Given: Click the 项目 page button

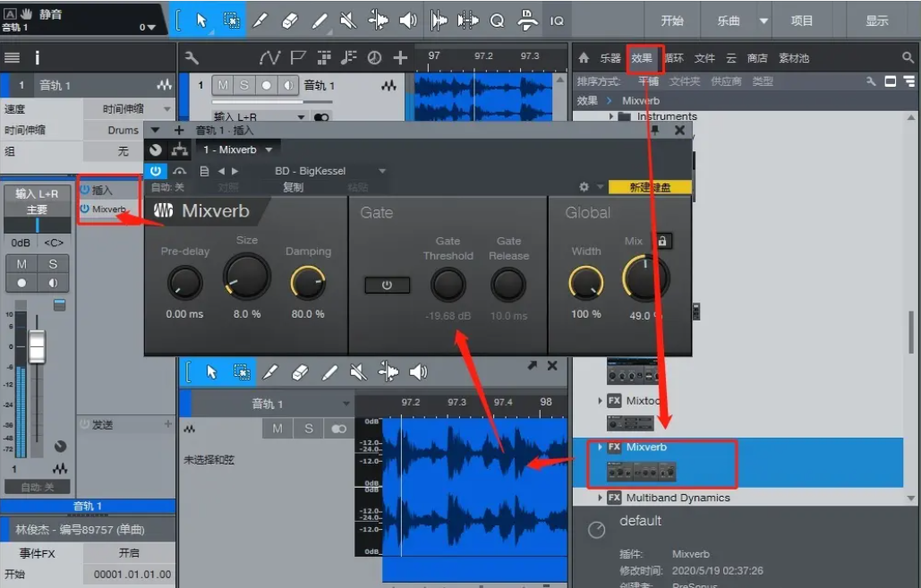Looking at the screenshot, I should [x=802, y=21].
